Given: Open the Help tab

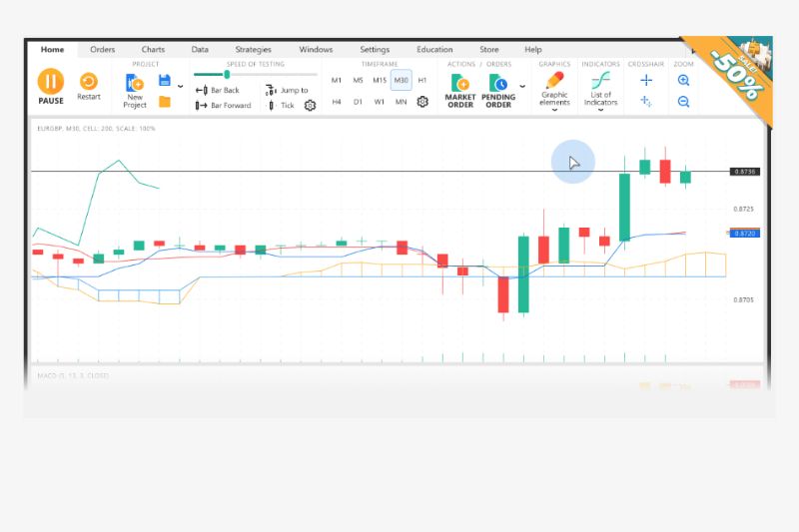Looking at the screenshot, I should (533, 49).
